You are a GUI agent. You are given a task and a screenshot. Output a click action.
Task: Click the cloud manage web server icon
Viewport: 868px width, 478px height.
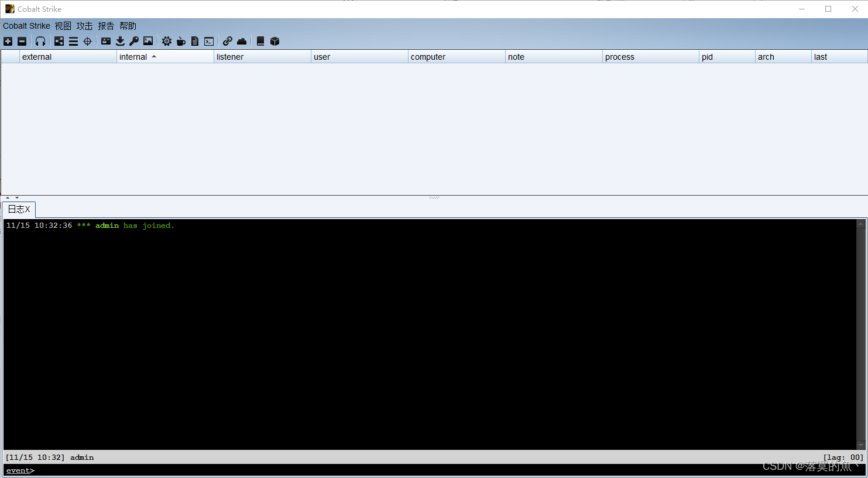[x=242, y=41]
